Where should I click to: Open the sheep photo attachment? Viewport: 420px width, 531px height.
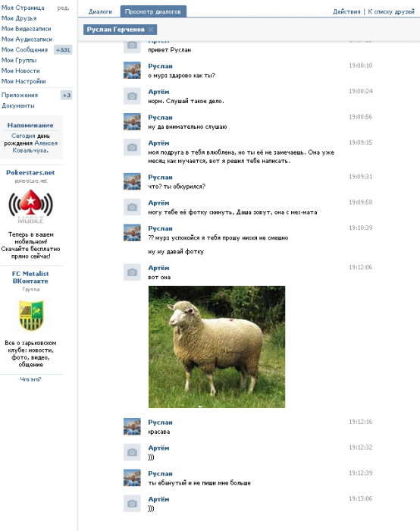tap(217, 347)
